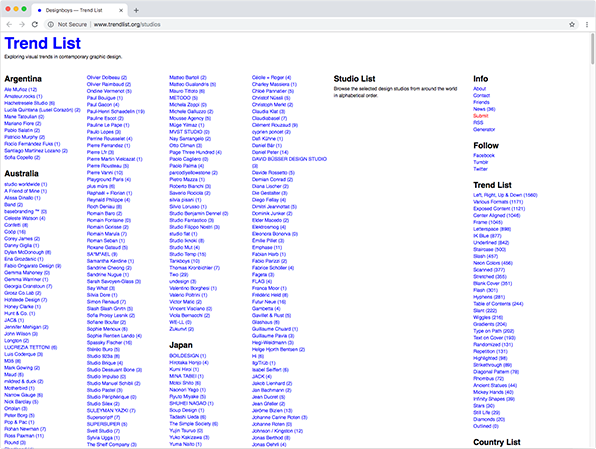596x449 pixels.
Task: Open The Simple Society link
Action: (194, 424)
